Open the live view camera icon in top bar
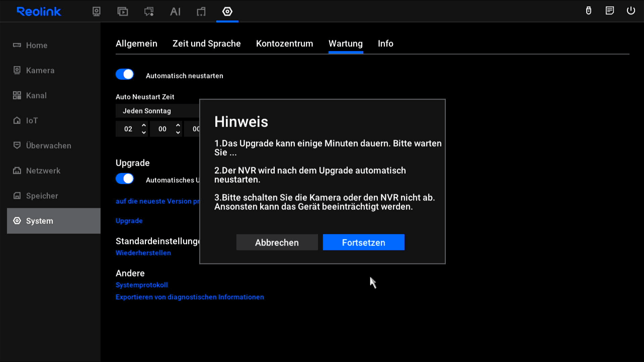Screen dimensions: 644x362 96,12
